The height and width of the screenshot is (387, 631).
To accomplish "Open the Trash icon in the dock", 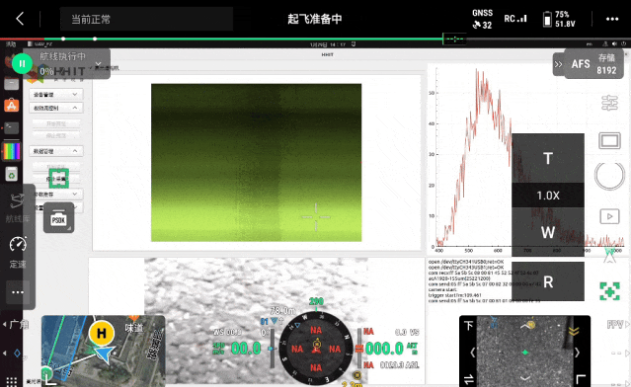I will click(11, 174).
